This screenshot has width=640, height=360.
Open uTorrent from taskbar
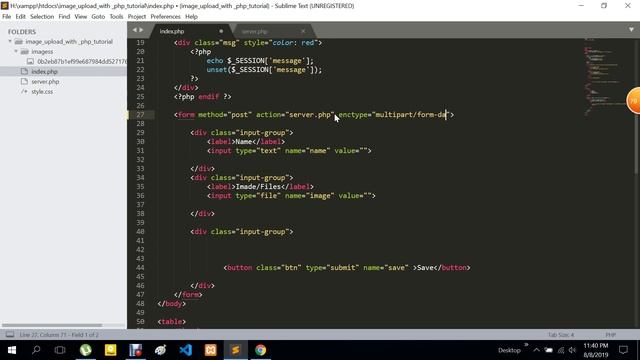coord(86,350)
